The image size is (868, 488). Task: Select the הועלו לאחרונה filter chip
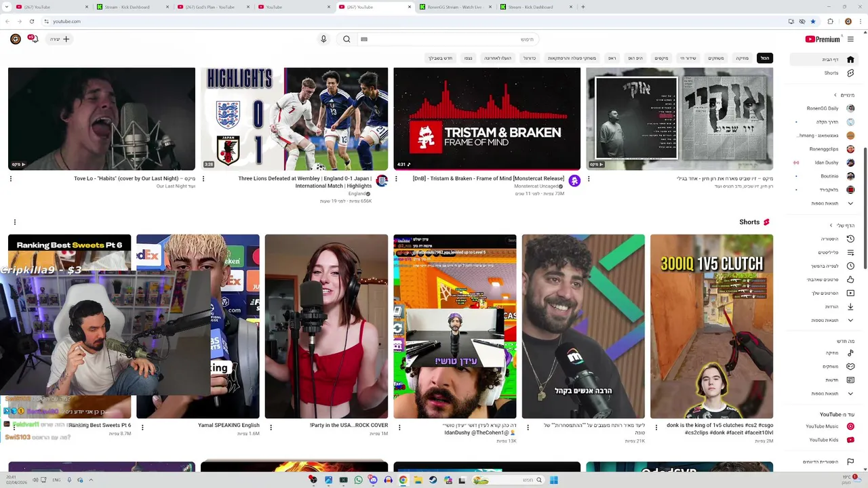pos(498,58)
